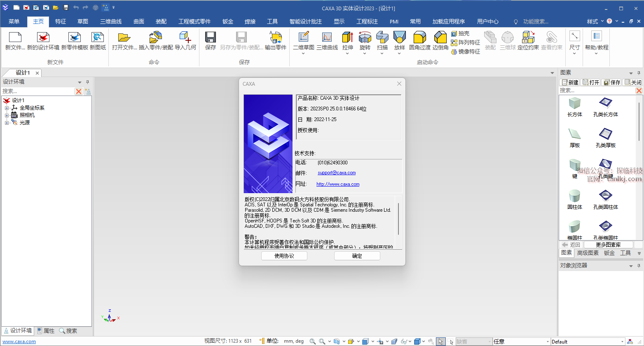The width and height of the screenshot is (644, 346).
Task: Select the 圆角过渡 fillet icon
Action: coord(419,38)
